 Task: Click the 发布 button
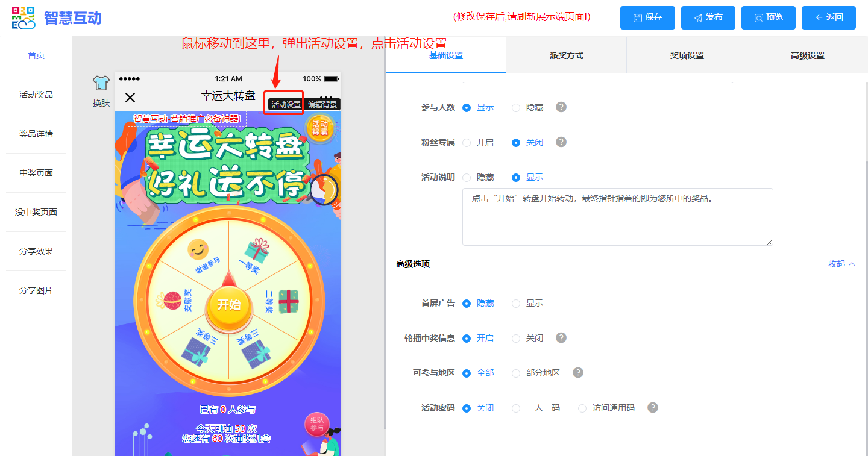tap(708, 17)
